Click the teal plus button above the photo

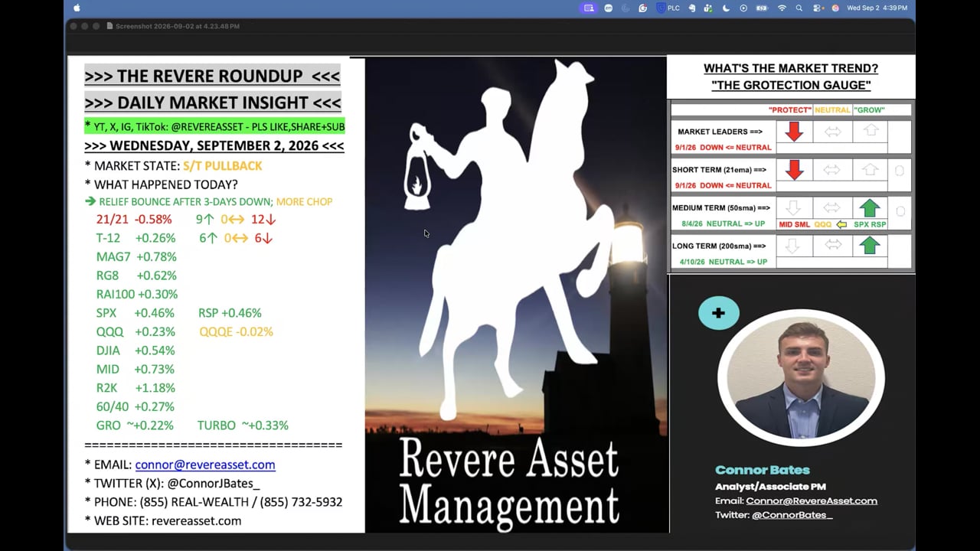click(x=718, y=312)
